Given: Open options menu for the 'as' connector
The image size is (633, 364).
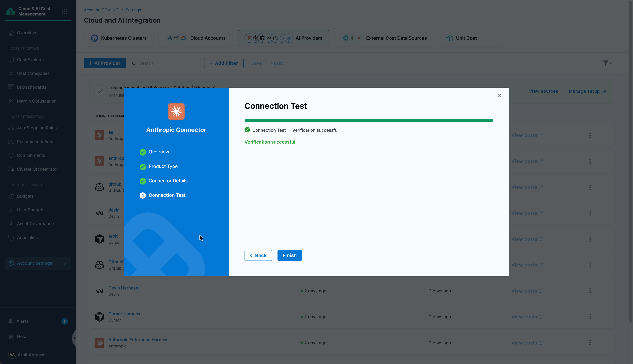Looking at the screenshot, I should point(590,135).
